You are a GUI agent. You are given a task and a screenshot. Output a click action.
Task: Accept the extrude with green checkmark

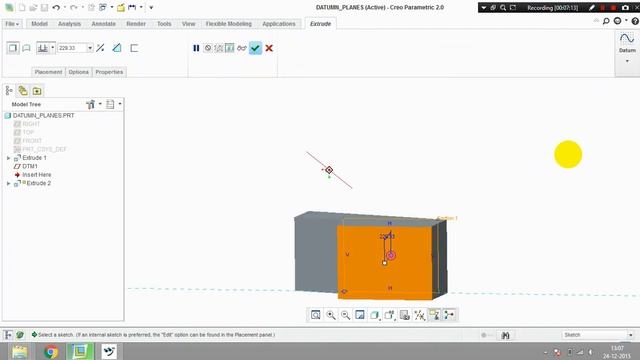pyautogui.click(x=256, y=48)
